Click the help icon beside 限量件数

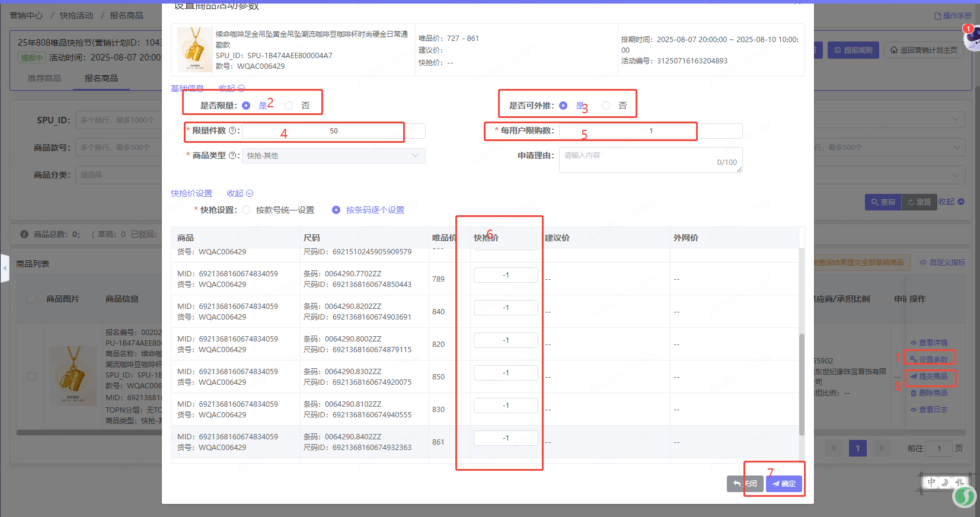232,131
